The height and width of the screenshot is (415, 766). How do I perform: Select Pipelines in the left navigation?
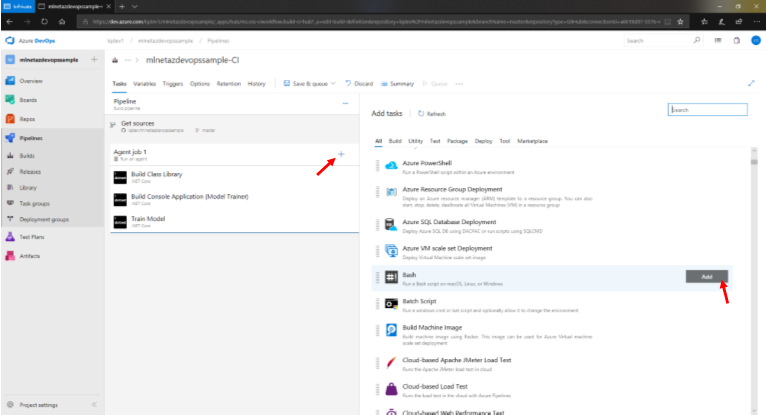pos(31,138)
